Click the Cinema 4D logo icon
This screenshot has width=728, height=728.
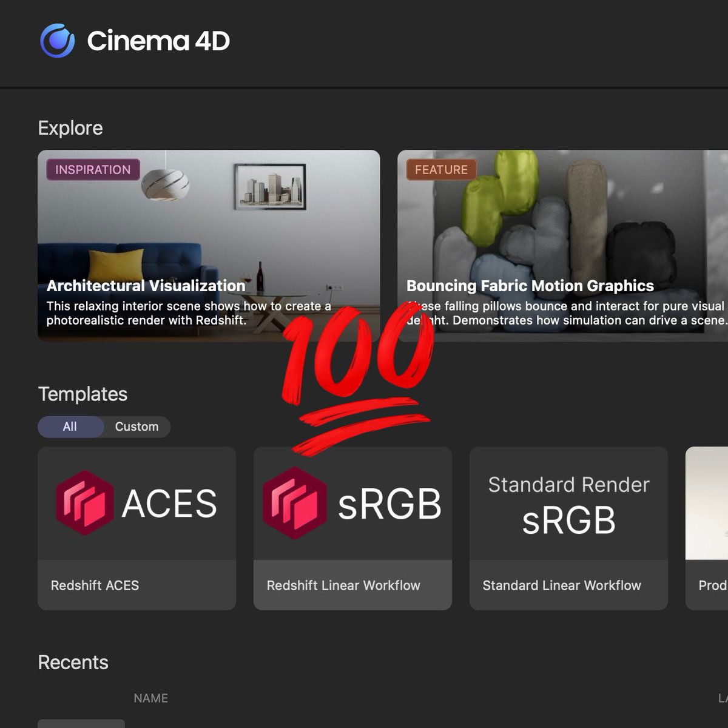click(58, 41)
